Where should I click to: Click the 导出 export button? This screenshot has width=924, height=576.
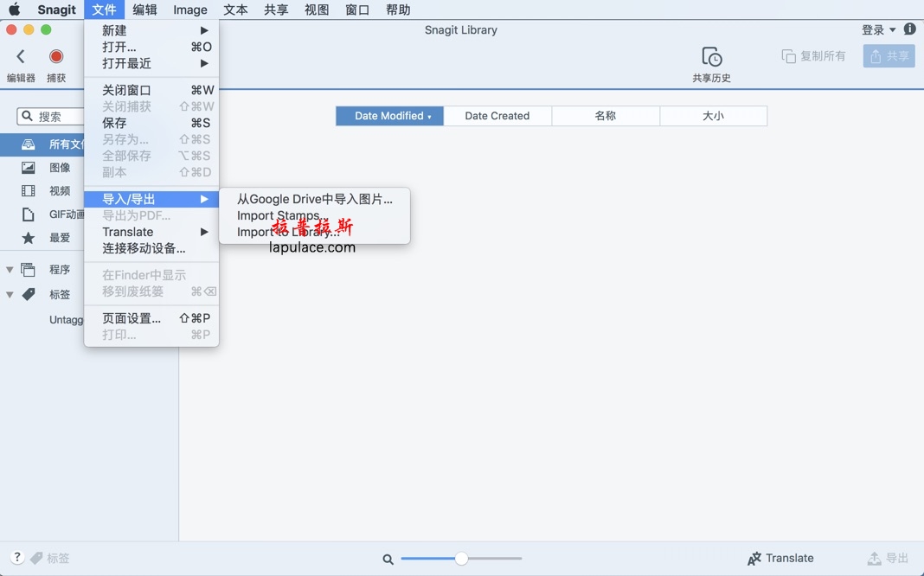coord(888,559)
